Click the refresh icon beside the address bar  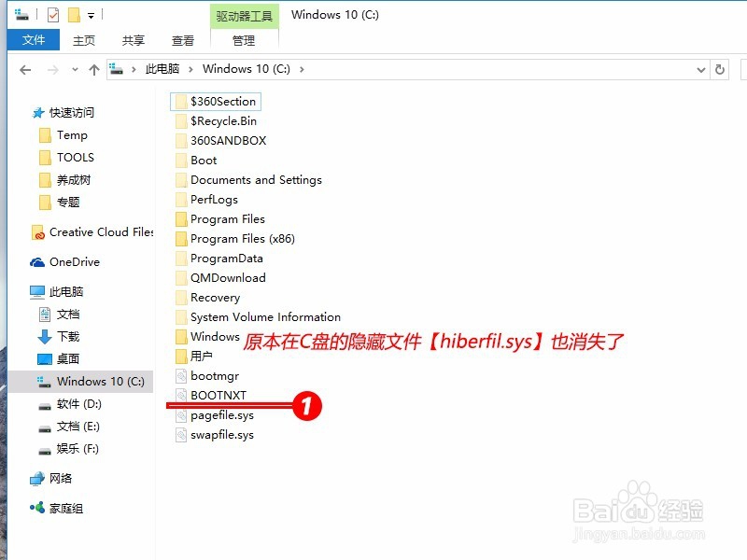[x=719, y=69]
